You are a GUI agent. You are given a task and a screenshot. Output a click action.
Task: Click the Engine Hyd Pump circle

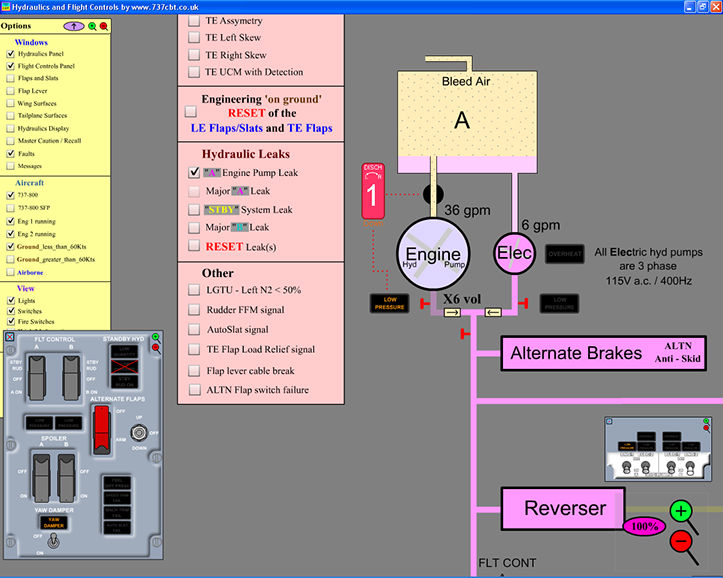coord(432,255)
